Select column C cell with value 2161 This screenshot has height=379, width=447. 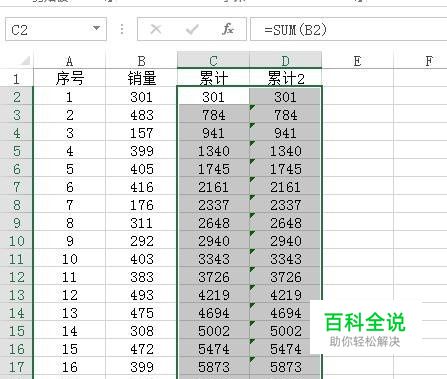213,187
